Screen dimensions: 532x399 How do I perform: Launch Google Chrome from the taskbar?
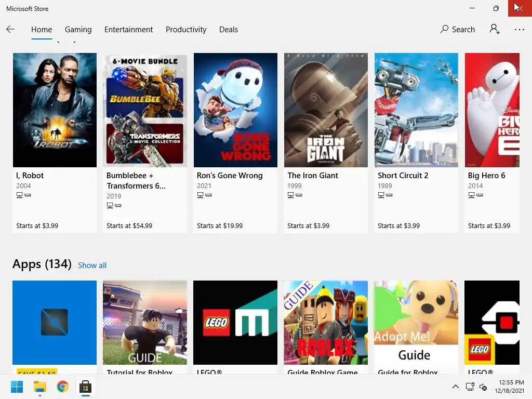(x=63, y=387)
